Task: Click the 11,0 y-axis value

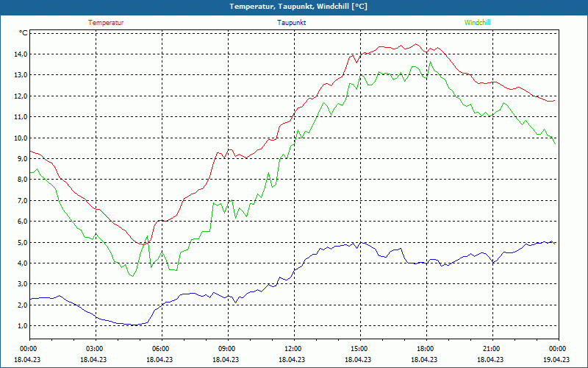Action: point(21,117)
